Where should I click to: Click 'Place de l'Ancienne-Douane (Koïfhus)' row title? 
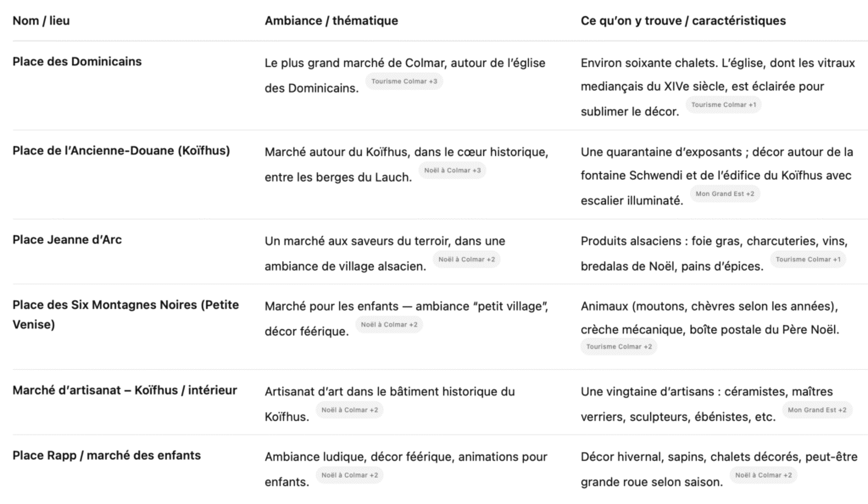[x=121, y=151]
